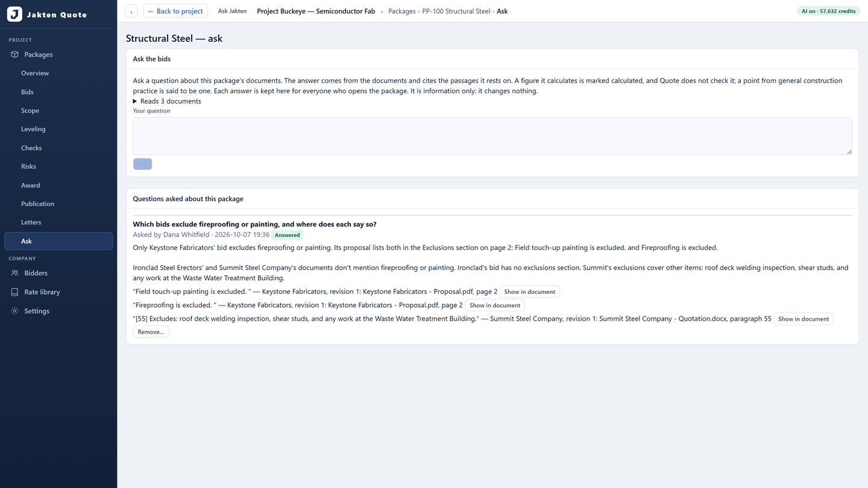Expand the Reads 3 documents disclosure
The image size is (868, 488).
click(167, 101)
